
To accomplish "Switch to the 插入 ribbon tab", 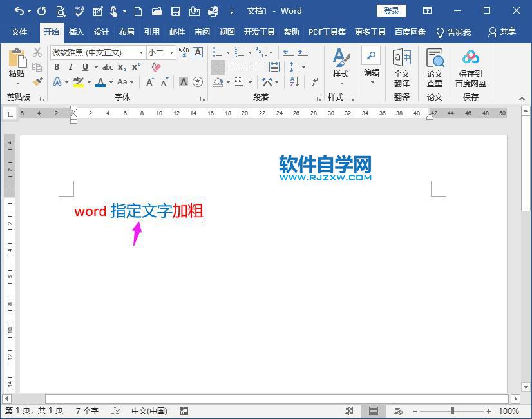I will pos(75,31).
